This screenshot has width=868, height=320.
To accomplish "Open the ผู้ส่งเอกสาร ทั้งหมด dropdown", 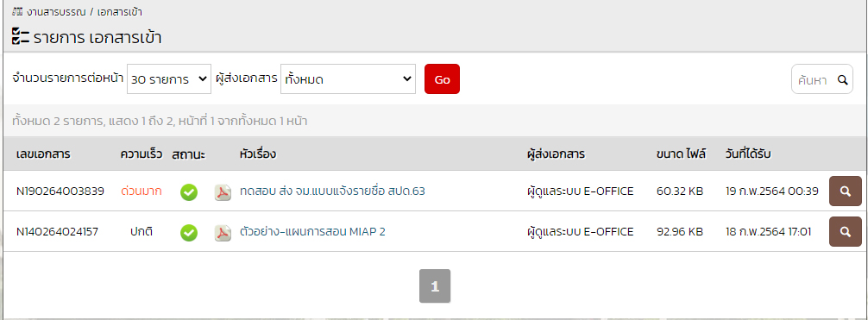I will click(x=348, y=79).
